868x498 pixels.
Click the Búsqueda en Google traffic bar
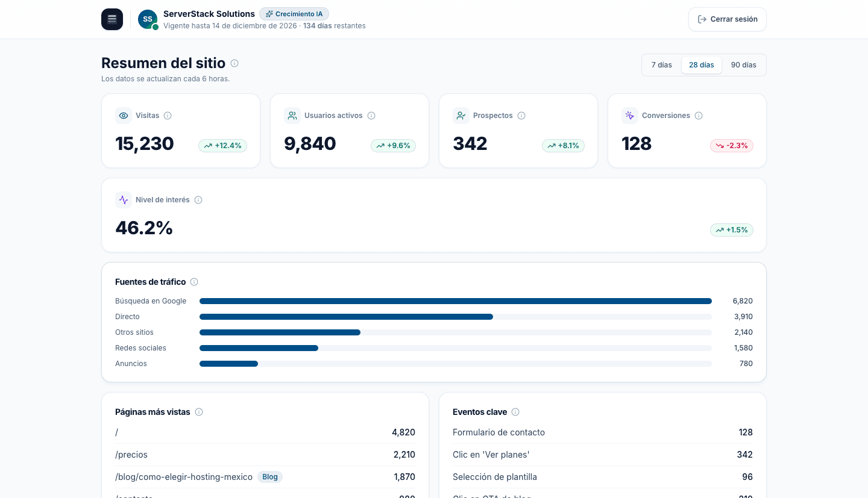tap(456, 301)
